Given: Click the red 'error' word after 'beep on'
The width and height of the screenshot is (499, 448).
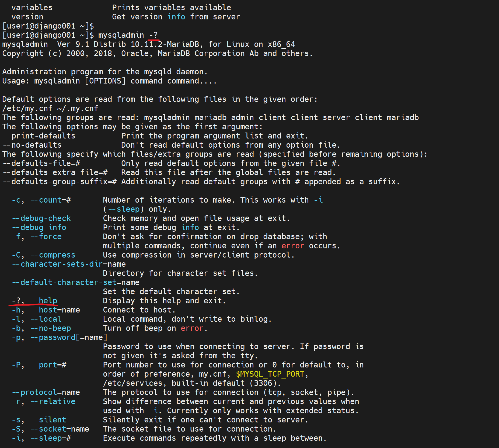Looking at the screenshot, I should (192, 328).
